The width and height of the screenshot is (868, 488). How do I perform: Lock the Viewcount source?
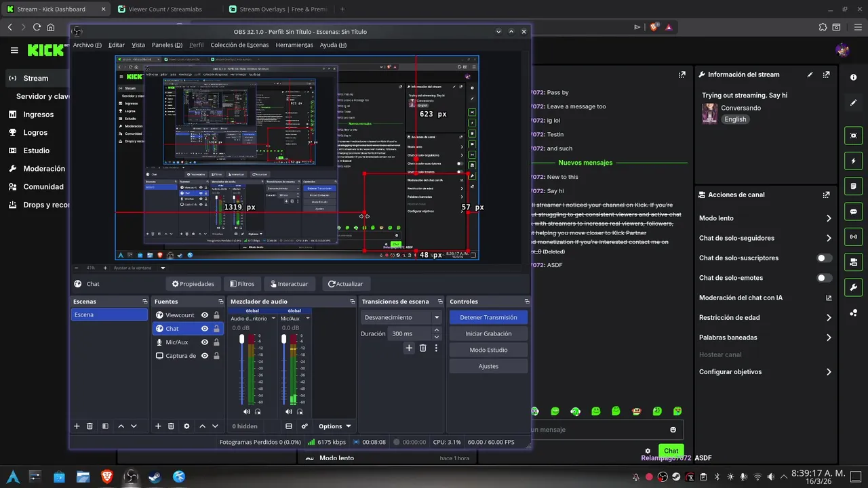coord(216,315)
